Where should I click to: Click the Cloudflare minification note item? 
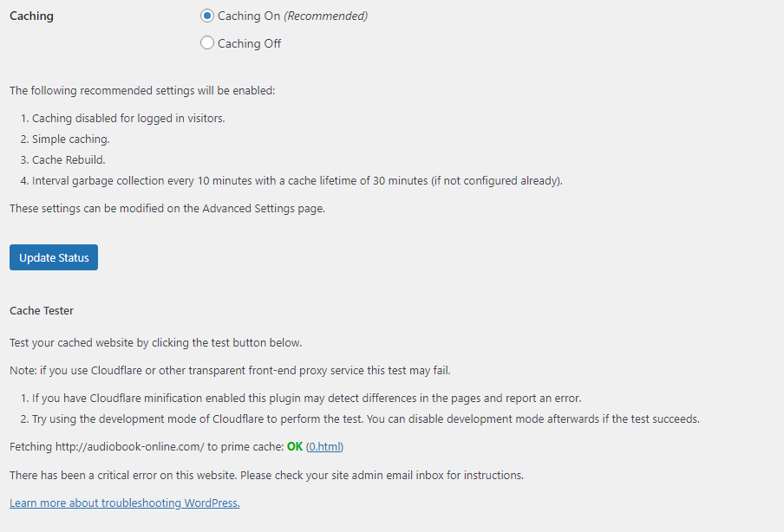click(306, 398)
